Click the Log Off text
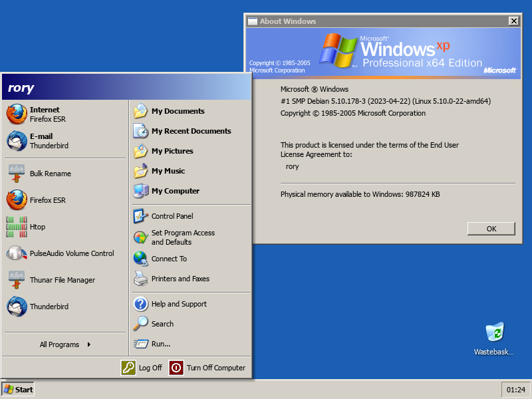The image size is (532, 399). (x=150, y=368)
